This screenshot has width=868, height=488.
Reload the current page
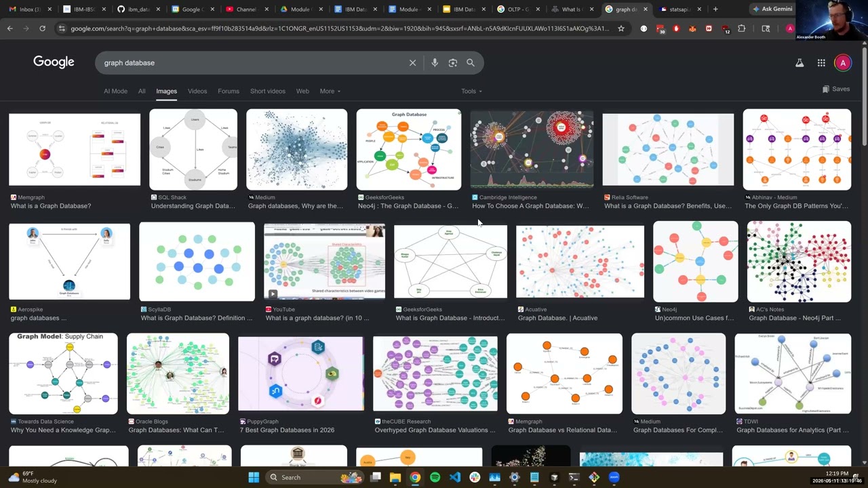(42, 28)
